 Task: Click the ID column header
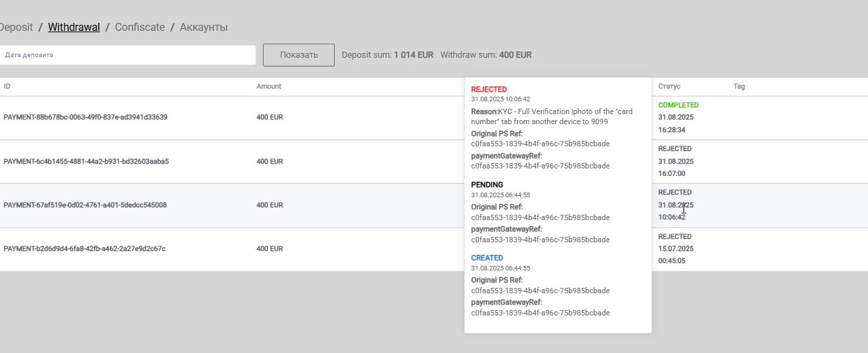[7, 87]
